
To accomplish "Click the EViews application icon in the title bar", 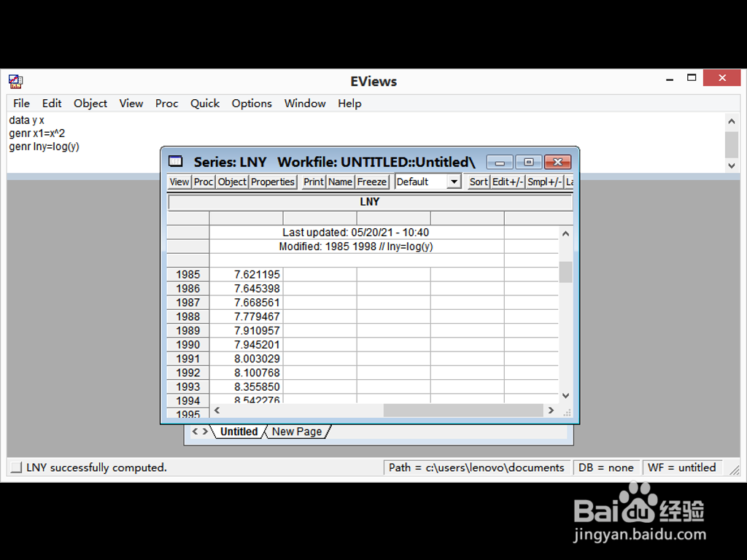I will (15, 82).
